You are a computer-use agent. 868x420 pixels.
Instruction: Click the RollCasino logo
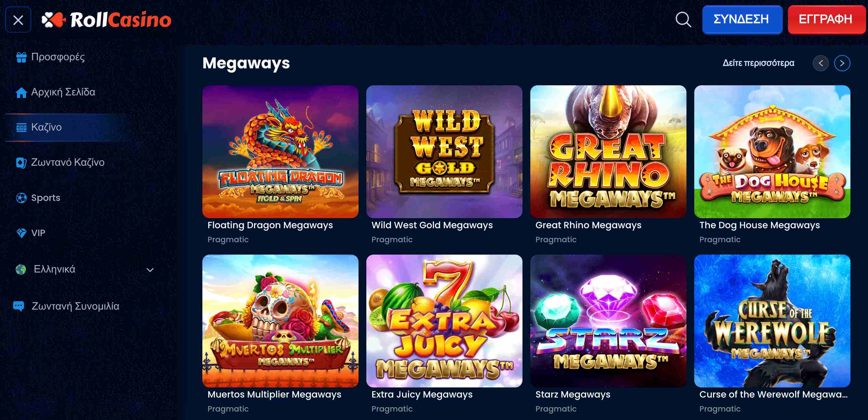(106, 20)
